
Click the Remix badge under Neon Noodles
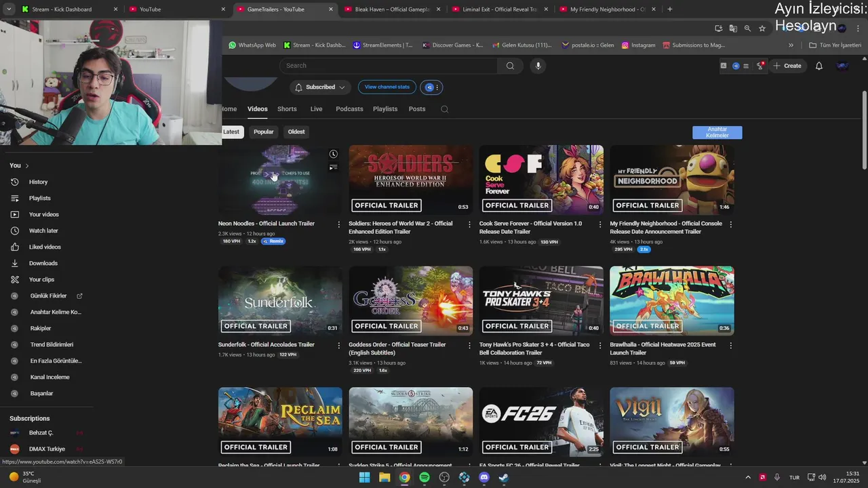(273, 241)
